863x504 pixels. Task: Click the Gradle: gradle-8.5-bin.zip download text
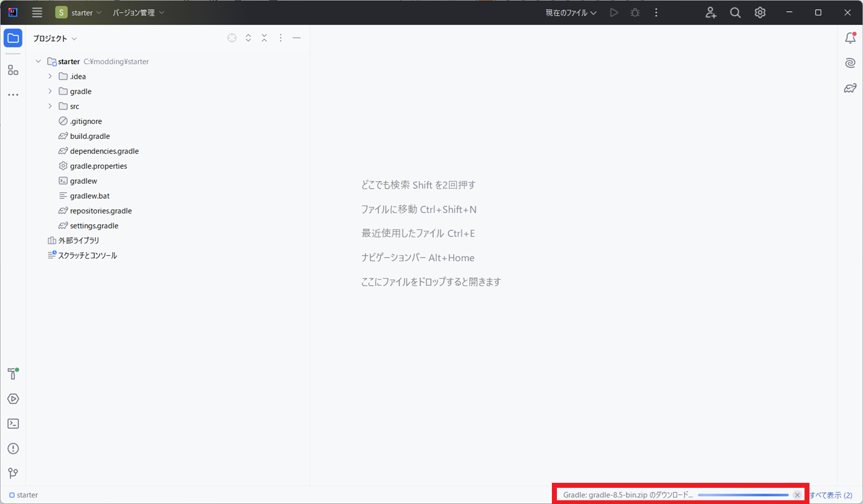[x=628, y=495]
